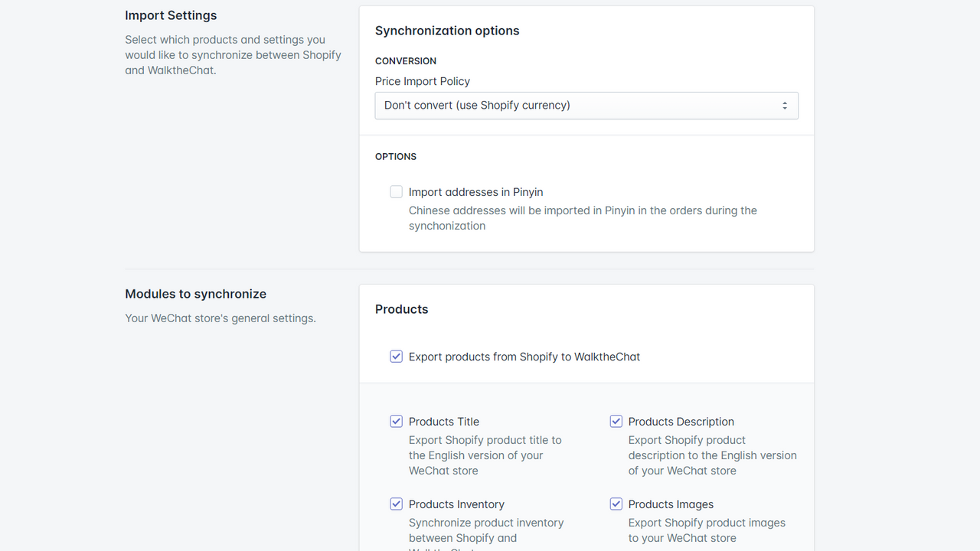Click the "Price Import Policy" field label
The width and height of the screenshot is (980, 551).
[x=423, y=81]
